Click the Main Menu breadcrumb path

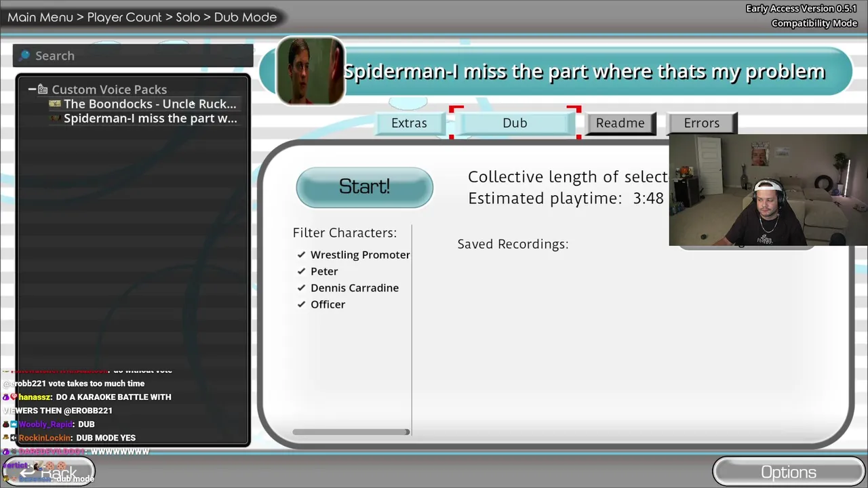click(x=142, y=17)
